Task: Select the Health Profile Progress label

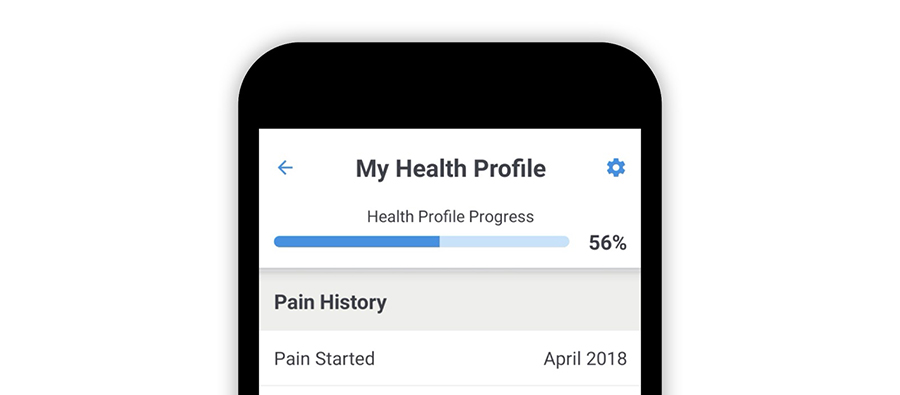Action: point(450,216)
